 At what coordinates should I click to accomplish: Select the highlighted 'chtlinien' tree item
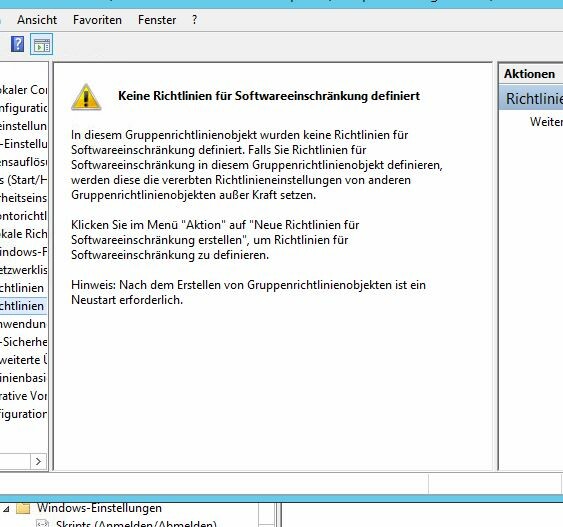point(23,306)
